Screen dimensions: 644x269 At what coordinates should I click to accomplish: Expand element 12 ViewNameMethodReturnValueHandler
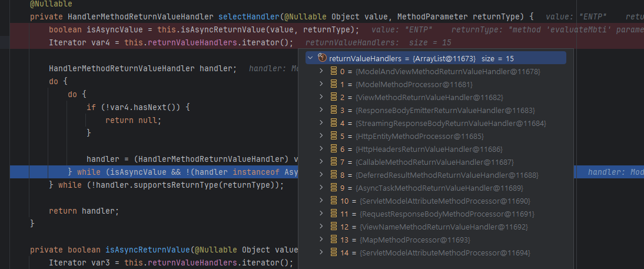321,227
